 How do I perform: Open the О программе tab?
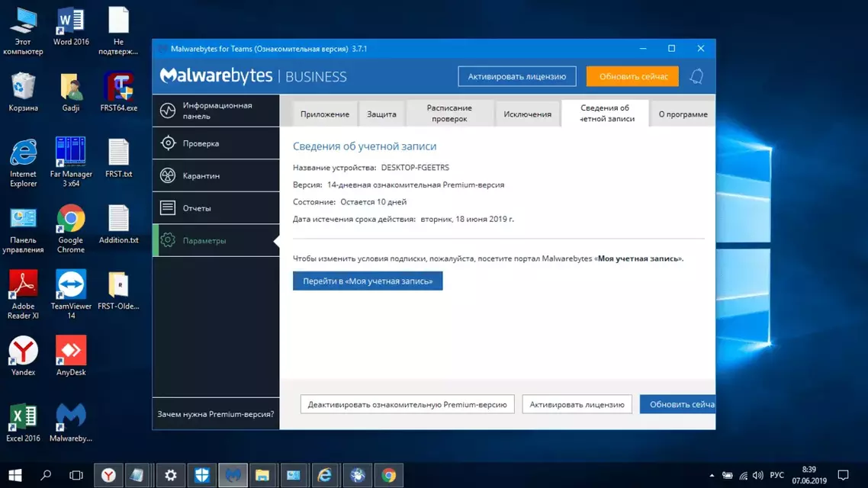tap(683, 114)
